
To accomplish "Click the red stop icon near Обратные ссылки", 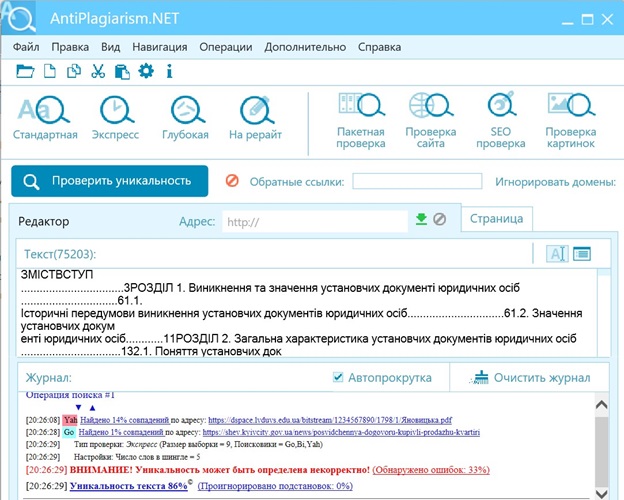I will point(232,181).
